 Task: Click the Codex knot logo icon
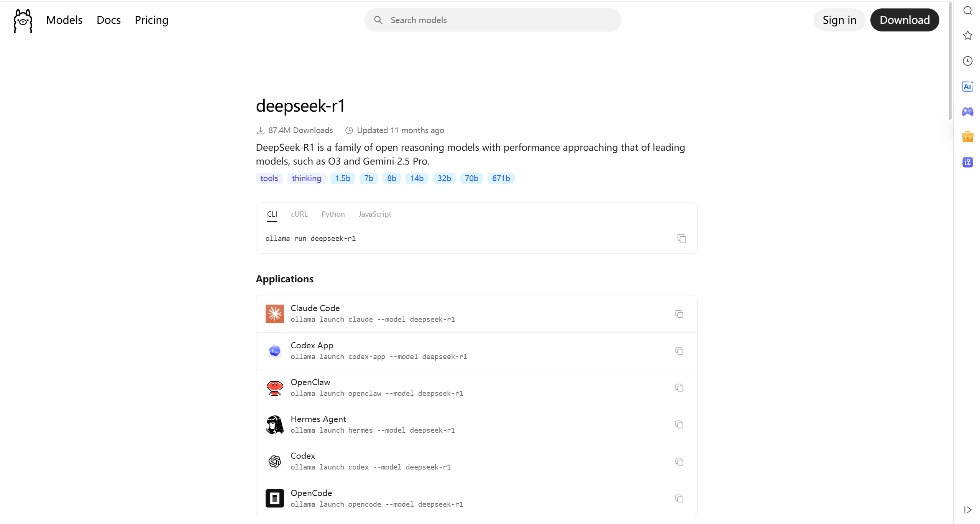tap(274, 461)
